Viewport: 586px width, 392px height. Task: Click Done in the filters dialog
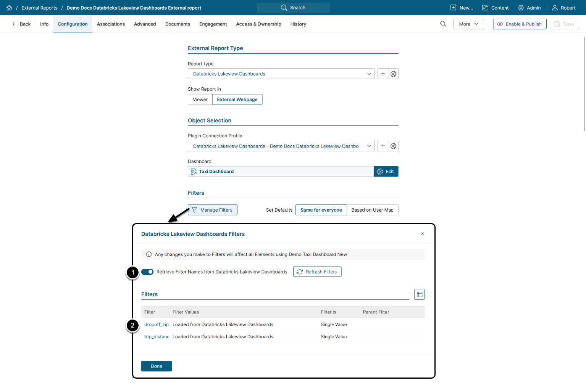point(157,366)
